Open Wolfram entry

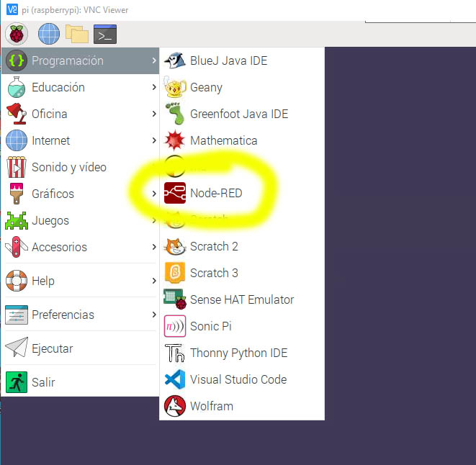click(x=242, y=406)
